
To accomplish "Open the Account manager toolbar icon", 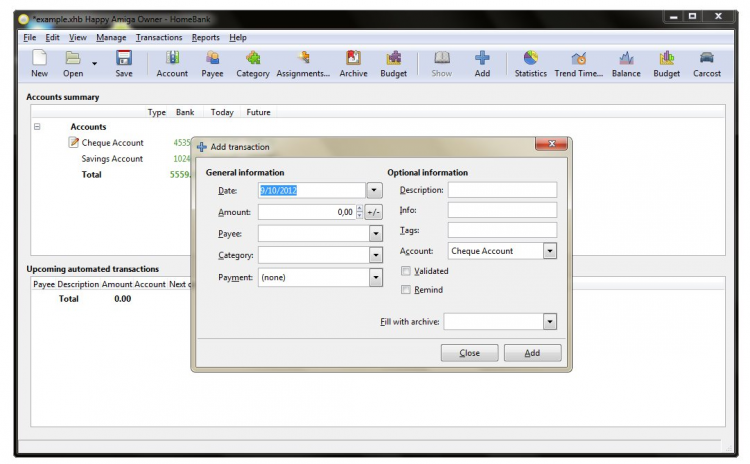I will point(172,58).
